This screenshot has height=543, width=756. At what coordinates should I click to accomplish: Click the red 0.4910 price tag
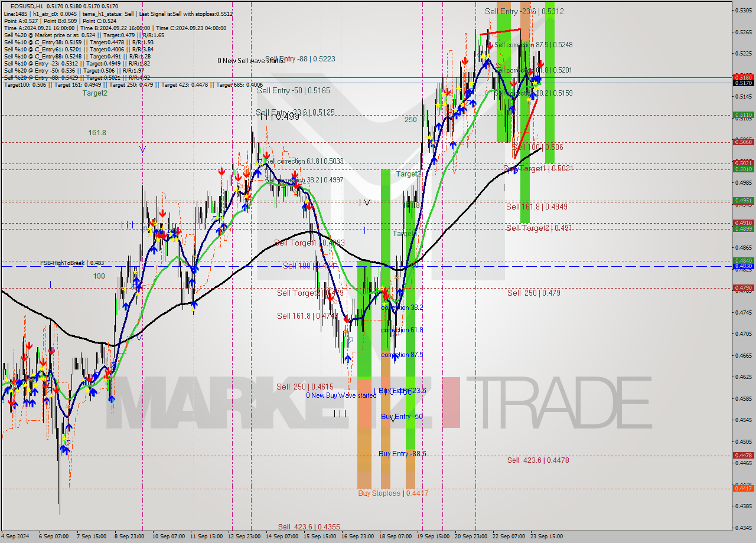[742, 223]
